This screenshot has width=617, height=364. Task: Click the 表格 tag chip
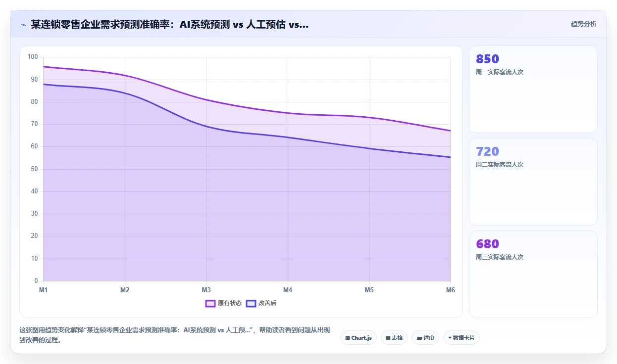tap(394, 338)
